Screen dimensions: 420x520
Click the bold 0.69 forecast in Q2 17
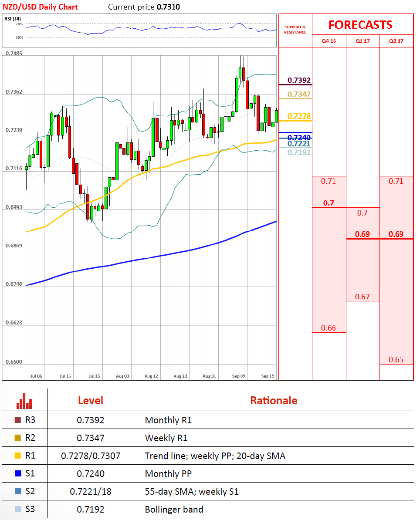point(396,234)
